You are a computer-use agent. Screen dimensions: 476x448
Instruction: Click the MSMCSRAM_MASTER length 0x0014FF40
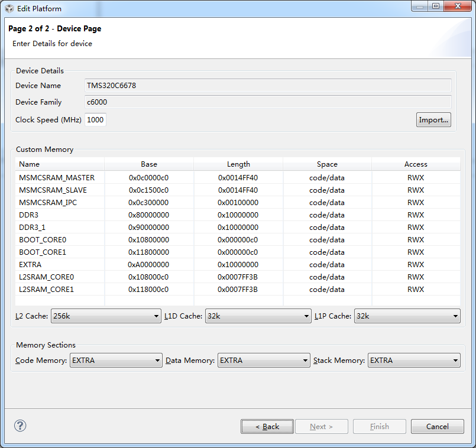coord(238,177)
